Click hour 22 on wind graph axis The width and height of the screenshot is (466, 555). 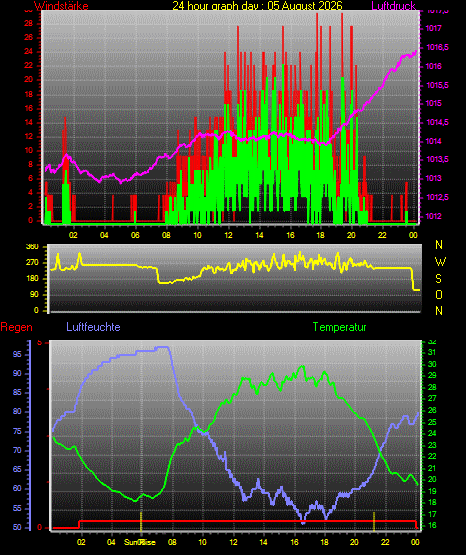click(x=382, y=235)
